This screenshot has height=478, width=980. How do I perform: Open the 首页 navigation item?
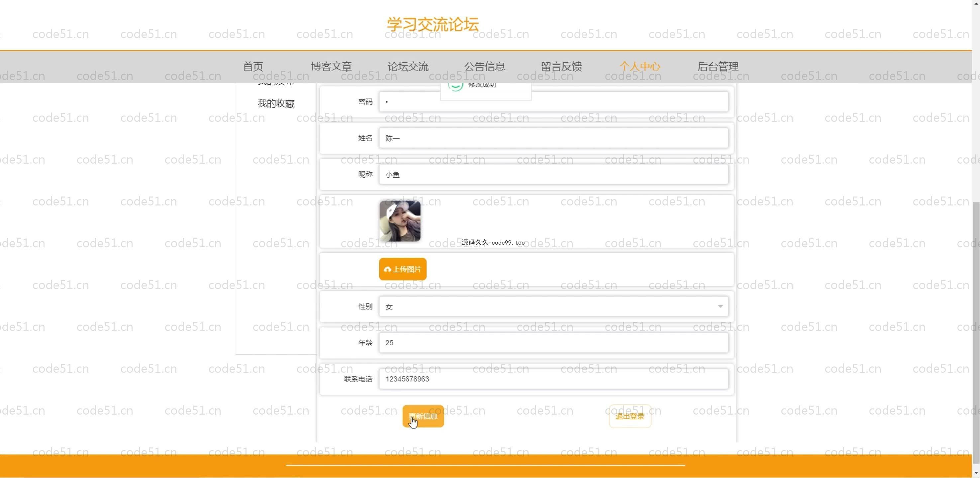tap(253, 66)
